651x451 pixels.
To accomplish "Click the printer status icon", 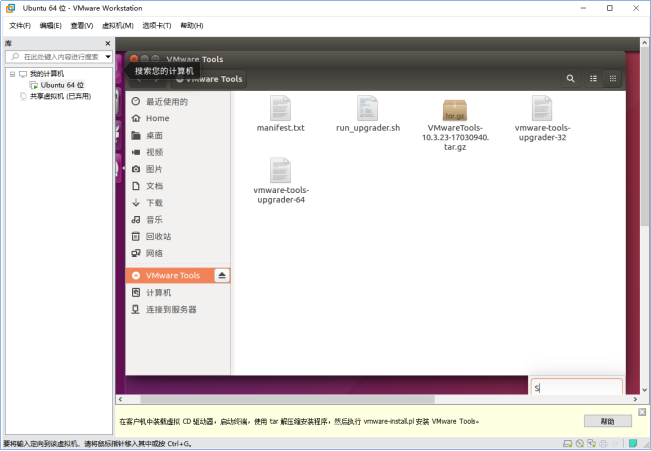I will pyautogui.click(x=603, y=444).
